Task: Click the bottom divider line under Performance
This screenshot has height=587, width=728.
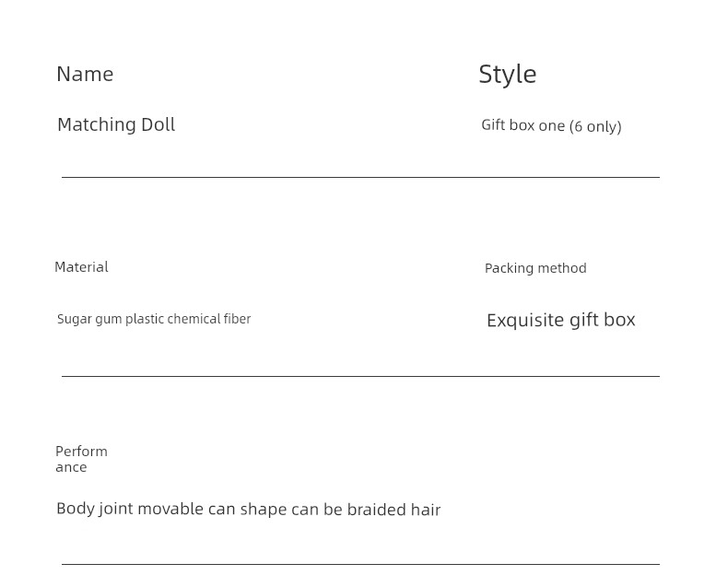Action: pos(360,564)
